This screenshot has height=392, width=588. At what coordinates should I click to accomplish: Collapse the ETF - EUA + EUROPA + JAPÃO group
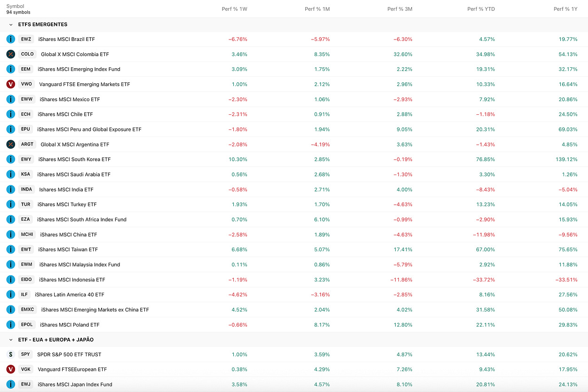pyautogui.click(x=11, y=340)
